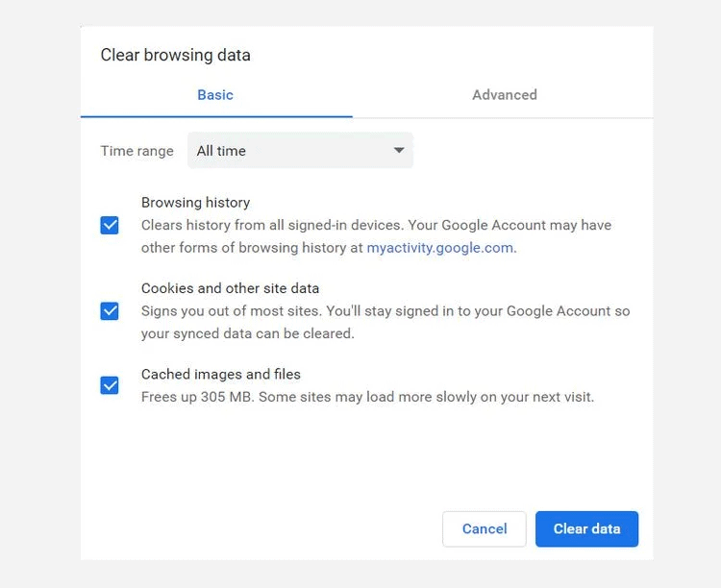Image resolution: width=721 pixels, height=588 pixels.
Task: Click the blue Clear data button
Action: [x=586, y=529]
